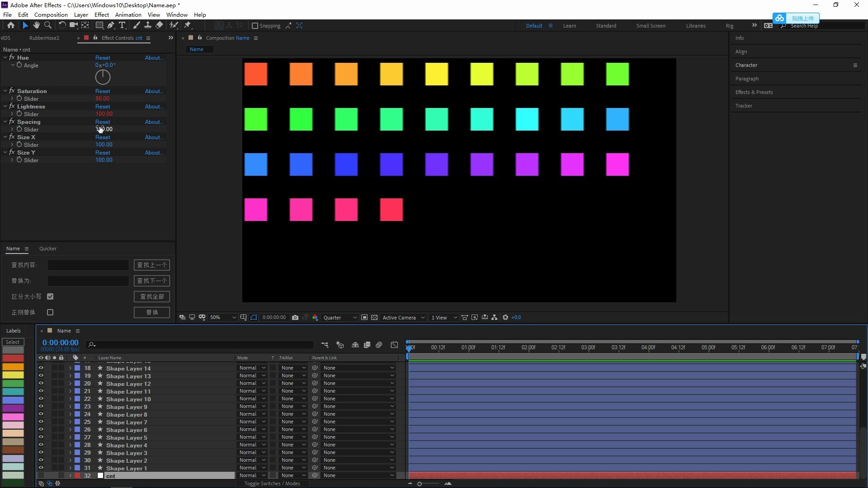Toggle visibility eye icon for Shape Layer 1
868x488 pixels.
point(41,468)
